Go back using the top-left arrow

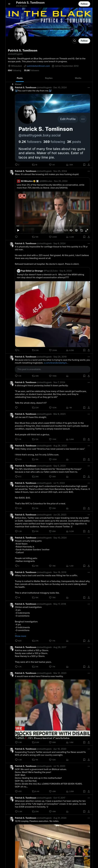coord(9,4)
